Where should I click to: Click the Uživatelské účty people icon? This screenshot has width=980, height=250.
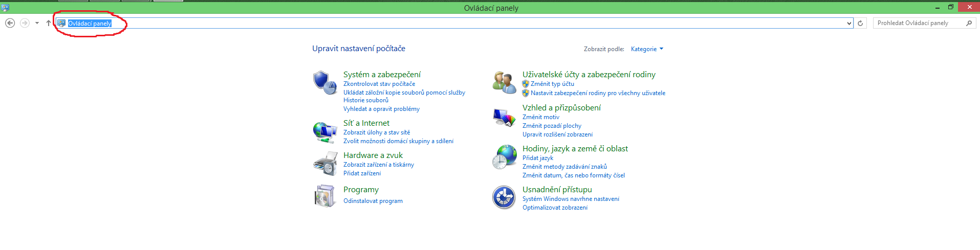pyautogui.click(x=504, y=82)
